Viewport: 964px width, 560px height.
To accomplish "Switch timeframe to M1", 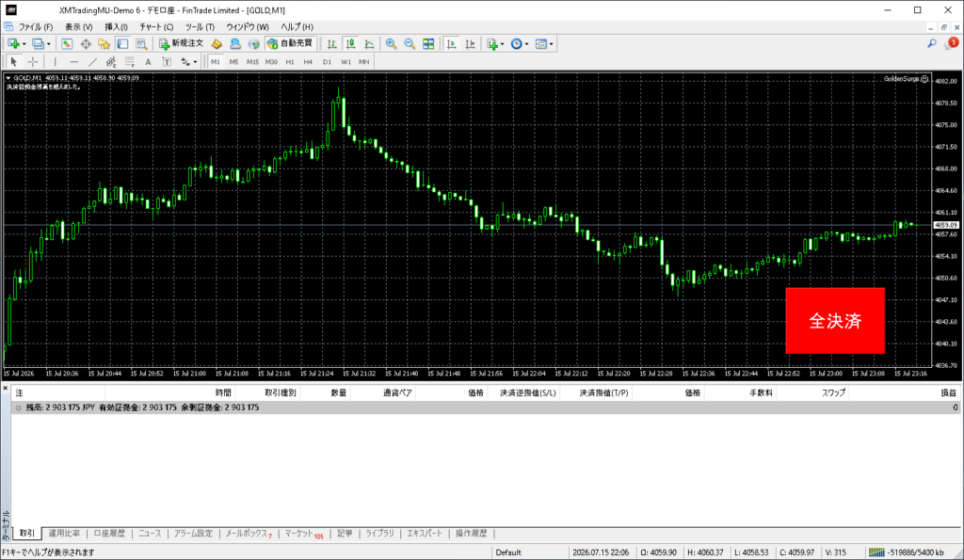I will click(x=216, y=61).
